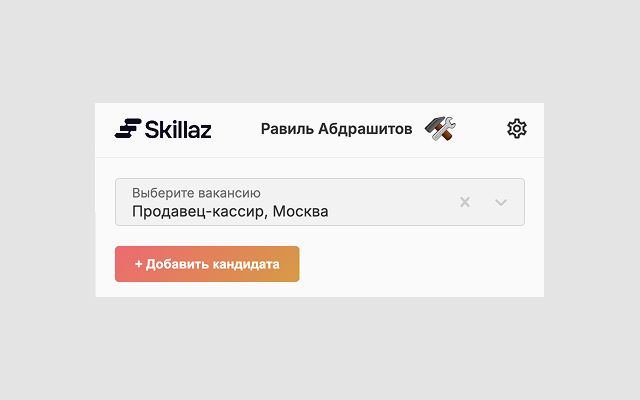The width and height of the screenshot is (640, 400).
Task: Open the "Выберите вакансию" dropdown field
Action: coord(300,202)
